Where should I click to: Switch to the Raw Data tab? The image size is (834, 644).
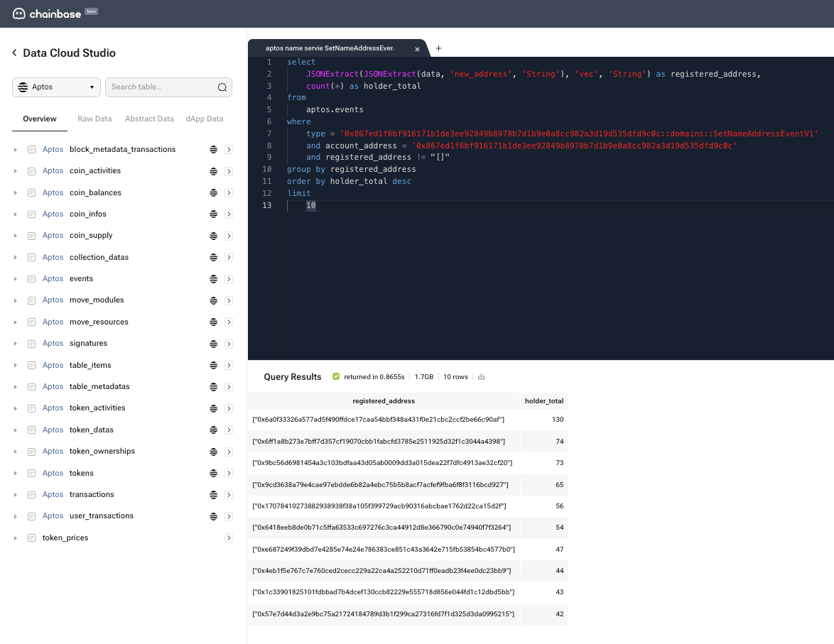click(94, 119)
